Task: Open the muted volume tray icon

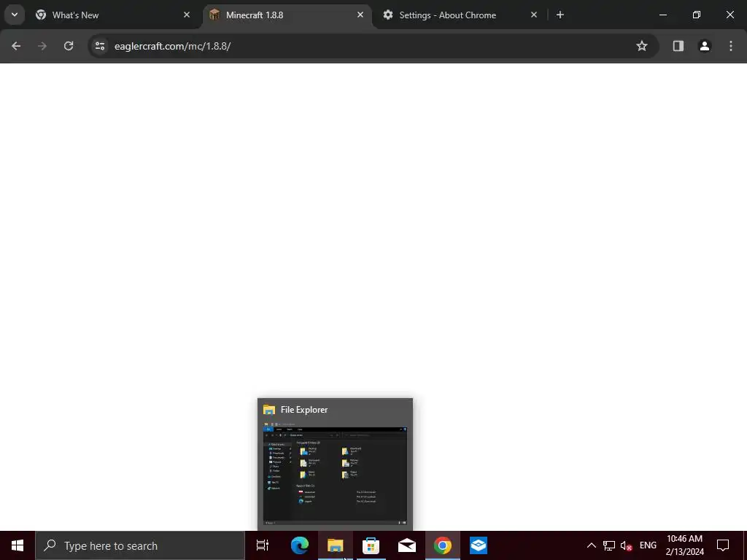Action: pyautogui.click(x=626, y=545)
